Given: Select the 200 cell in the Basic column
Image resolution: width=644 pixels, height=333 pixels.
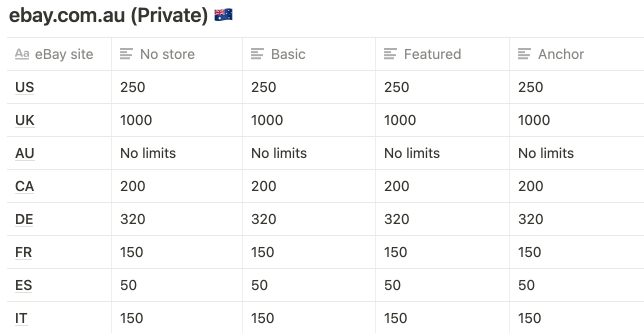Looking at the screenshot, I should (308, 186).
